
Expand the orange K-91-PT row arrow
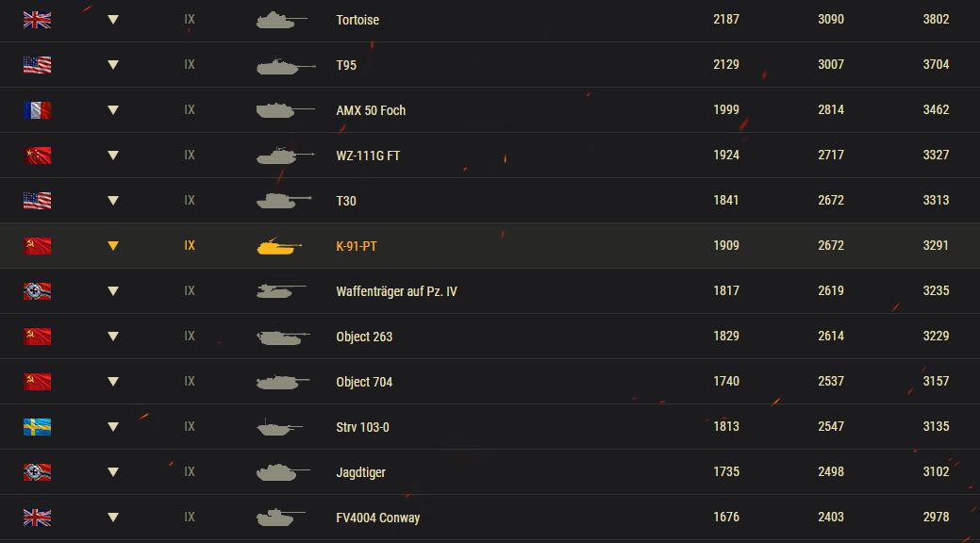(x=113, y=246)
